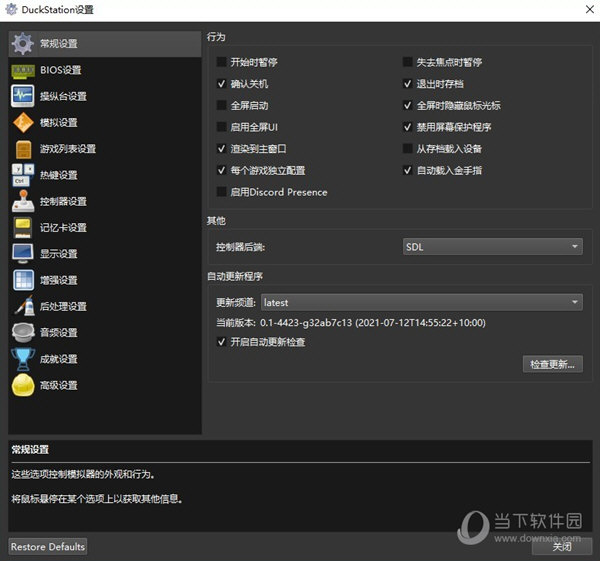Click the Restore Defaults button
Image resolution: width=600 pixels, height=561 pixels.
48,546
